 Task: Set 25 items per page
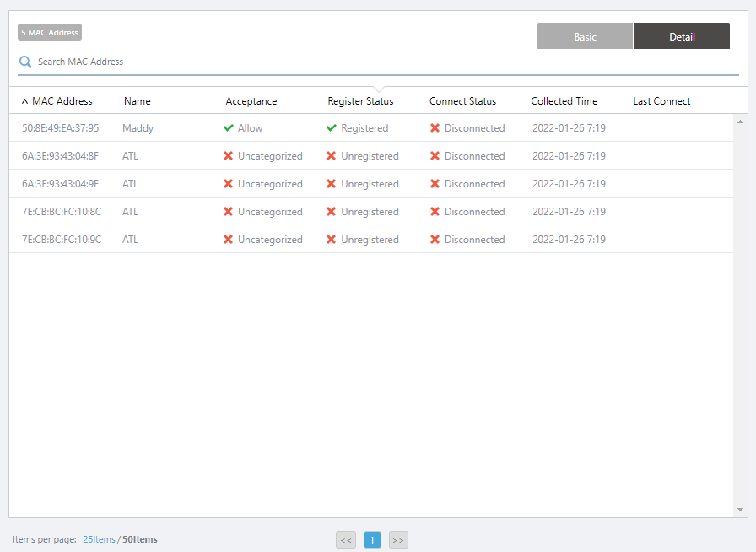(99, 539)
